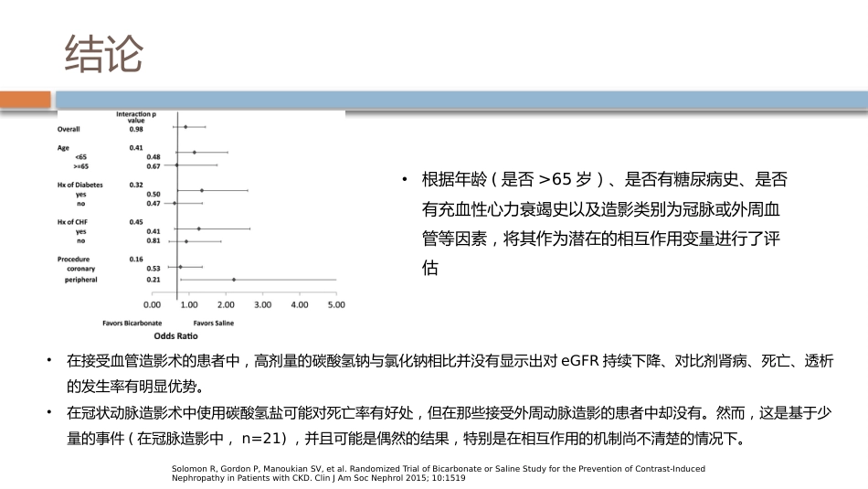Select the forest plot image
The height and width of the screenshot is (489, 868).
tap(202, 227)
